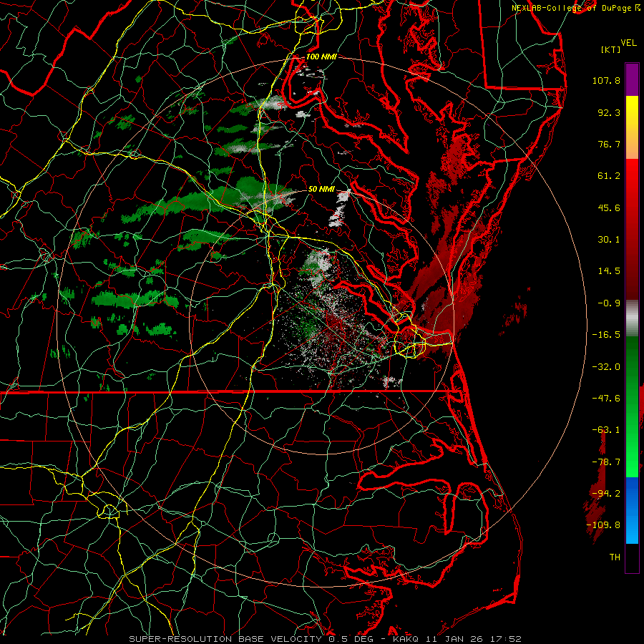Image resolution: width=644 pixels, height=644 pixels.
Task: Select the 45.6 velocity scale value
Action: tap(609, 208)
